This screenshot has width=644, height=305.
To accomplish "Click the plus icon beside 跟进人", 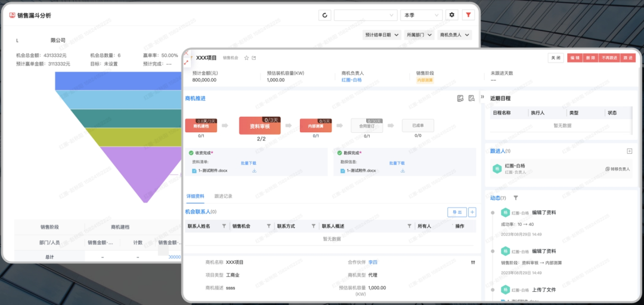I will pos(628,151).
